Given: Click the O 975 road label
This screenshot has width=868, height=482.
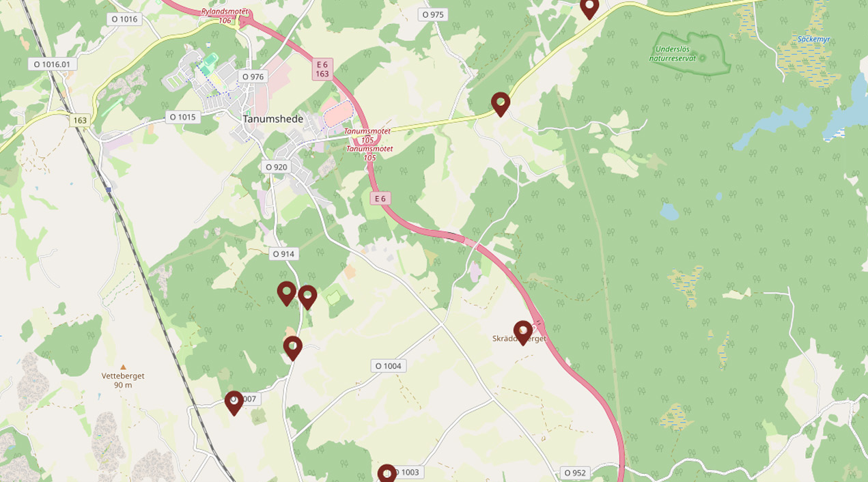Looking at the screenshot, I should click(x=433, y=14).
